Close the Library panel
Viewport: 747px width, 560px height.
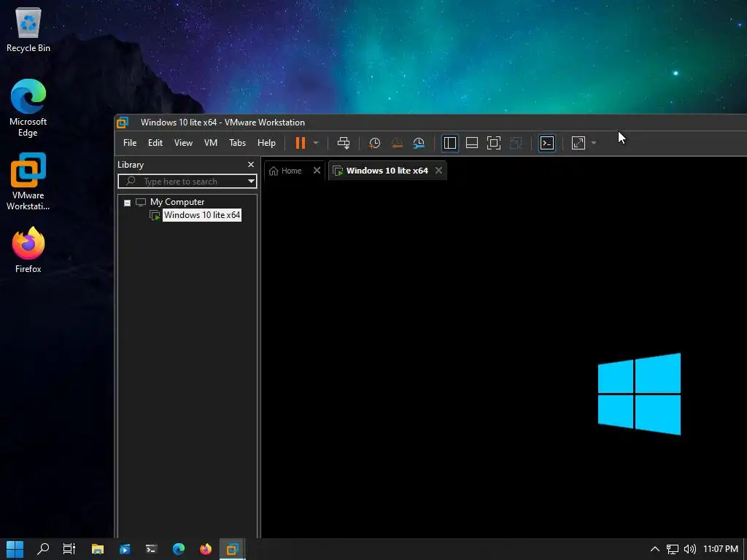point(251,164)
